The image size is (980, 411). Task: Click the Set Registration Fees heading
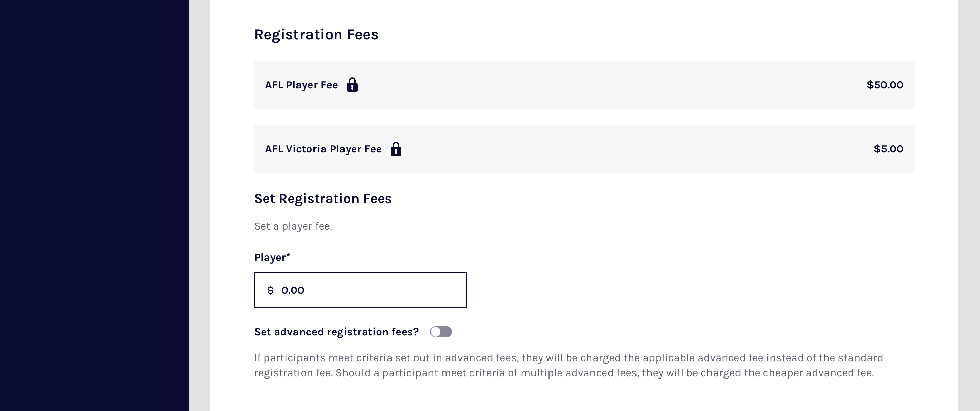323,199
